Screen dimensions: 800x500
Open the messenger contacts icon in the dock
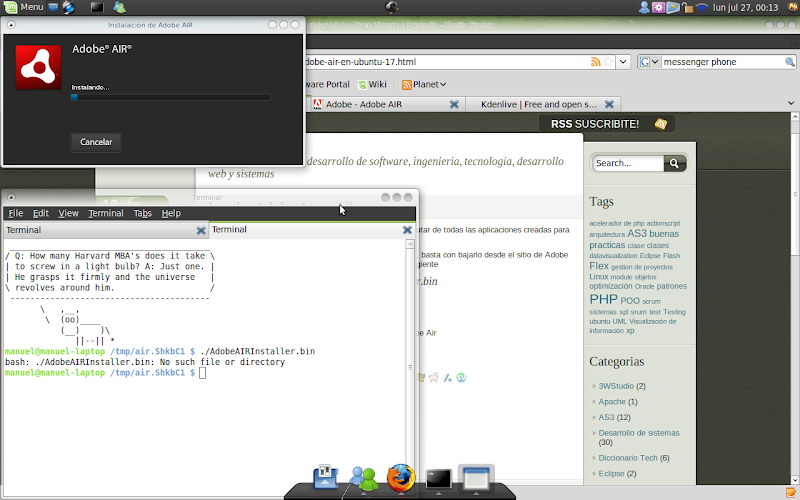(x=363, y=479)
